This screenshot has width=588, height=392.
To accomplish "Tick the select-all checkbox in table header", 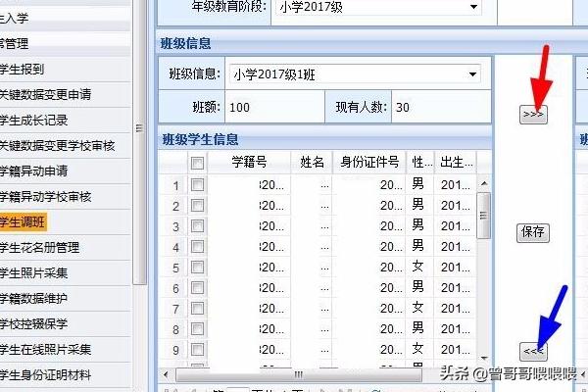I will [198, 163].
